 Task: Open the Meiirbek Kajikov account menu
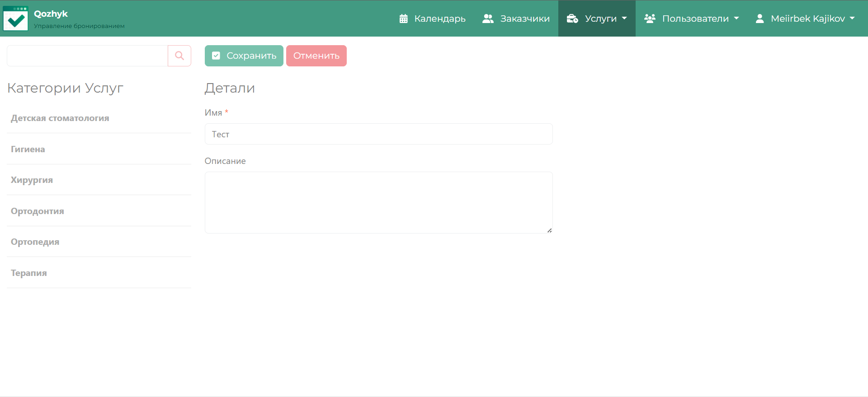(x=807, y=19)
